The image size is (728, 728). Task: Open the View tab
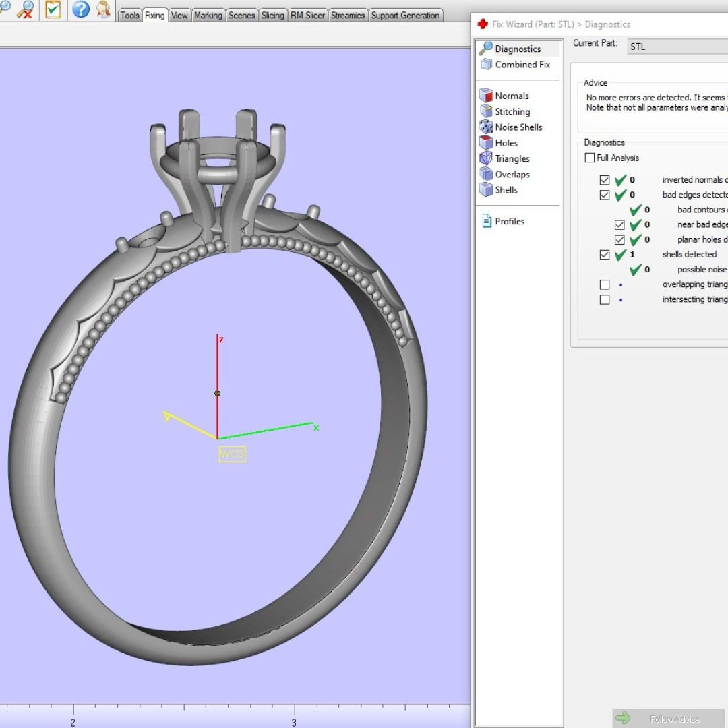[x=179, y=16]
